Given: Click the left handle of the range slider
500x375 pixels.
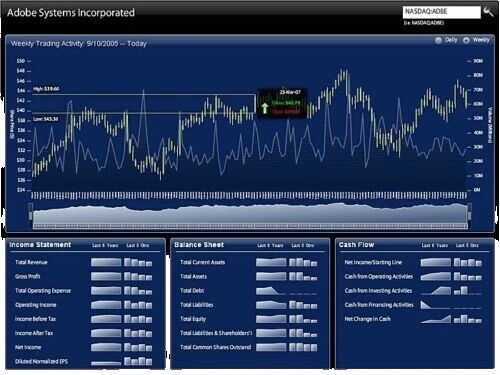Looking at the screenshot, I should (31, 211).
